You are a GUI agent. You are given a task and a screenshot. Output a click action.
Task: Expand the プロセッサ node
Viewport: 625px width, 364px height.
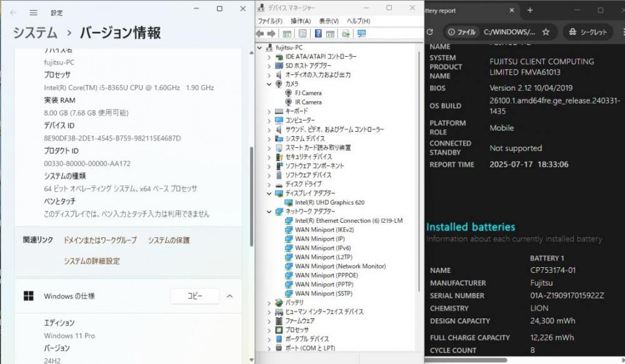click(x=269, y=330)
